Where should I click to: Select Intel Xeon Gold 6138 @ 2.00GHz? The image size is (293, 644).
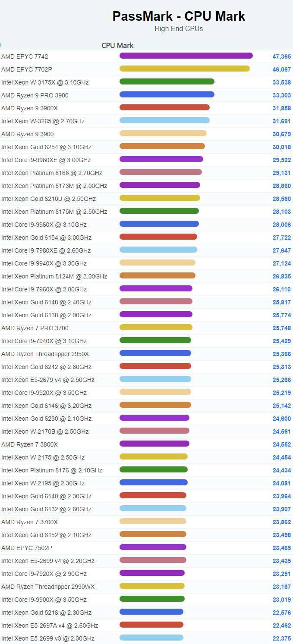(x=46, y=315)
